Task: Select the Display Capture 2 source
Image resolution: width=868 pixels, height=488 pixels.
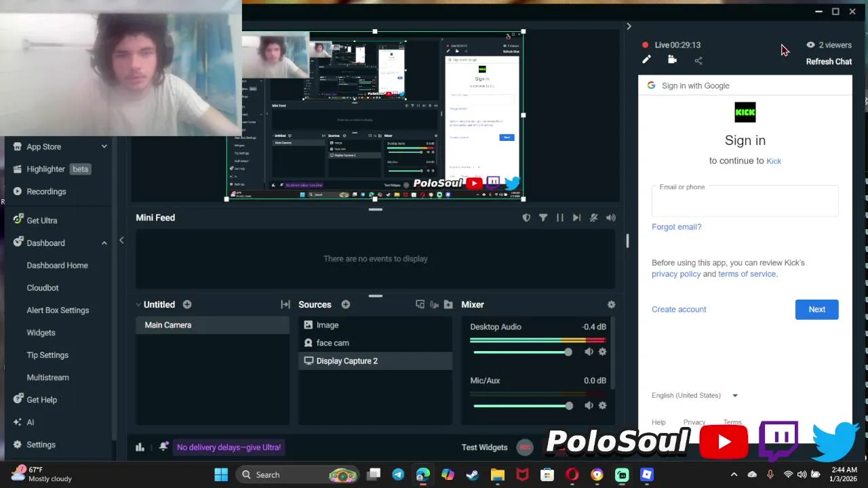Action: pyautogui.click(x=375, y=361)
